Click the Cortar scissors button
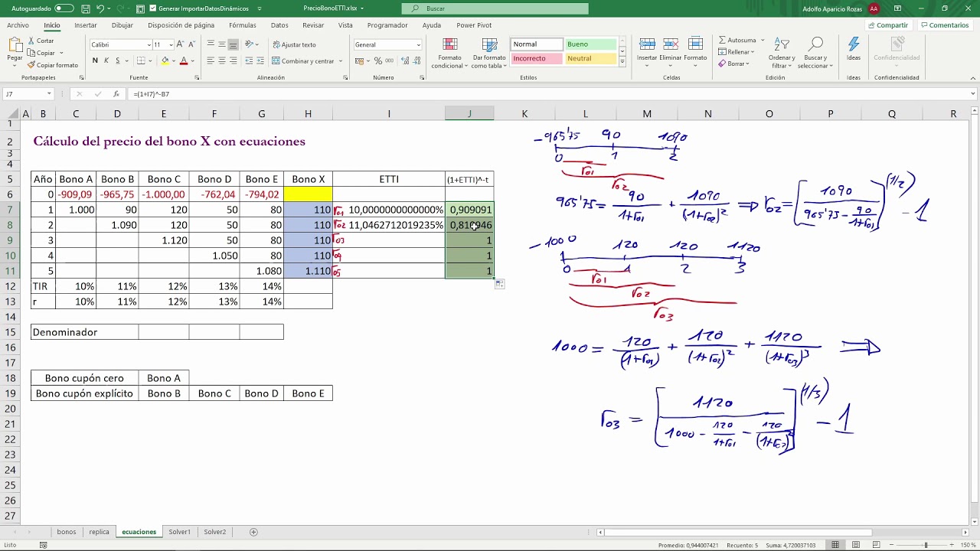Image resolution: width=980 pixels, height=551 pixels. [x=41, y=41]
